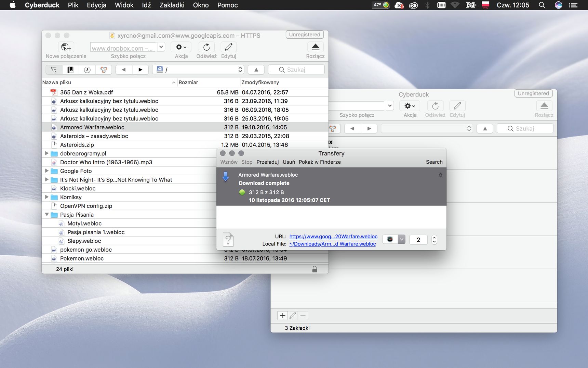Select 365 Dan z Woka.pdf file

click(x=185, y=92)
